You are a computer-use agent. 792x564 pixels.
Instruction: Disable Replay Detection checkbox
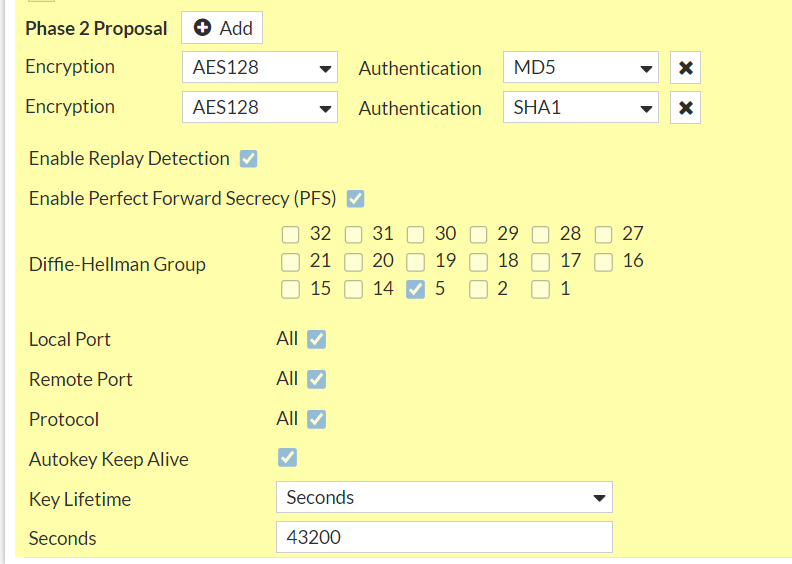point(249,159)
